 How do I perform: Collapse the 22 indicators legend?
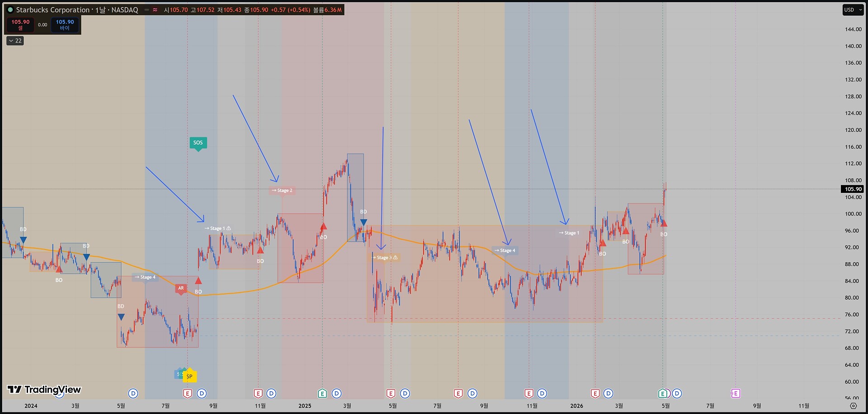(15, 41)
